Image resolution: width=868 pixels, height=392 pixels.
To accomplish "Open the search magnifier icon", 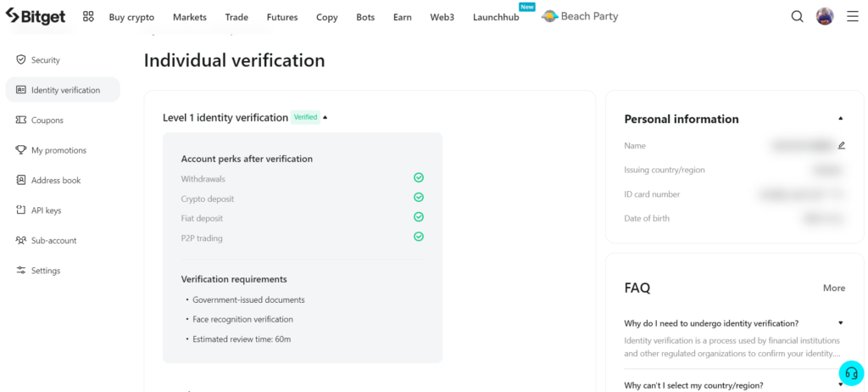I will point(797,17).
